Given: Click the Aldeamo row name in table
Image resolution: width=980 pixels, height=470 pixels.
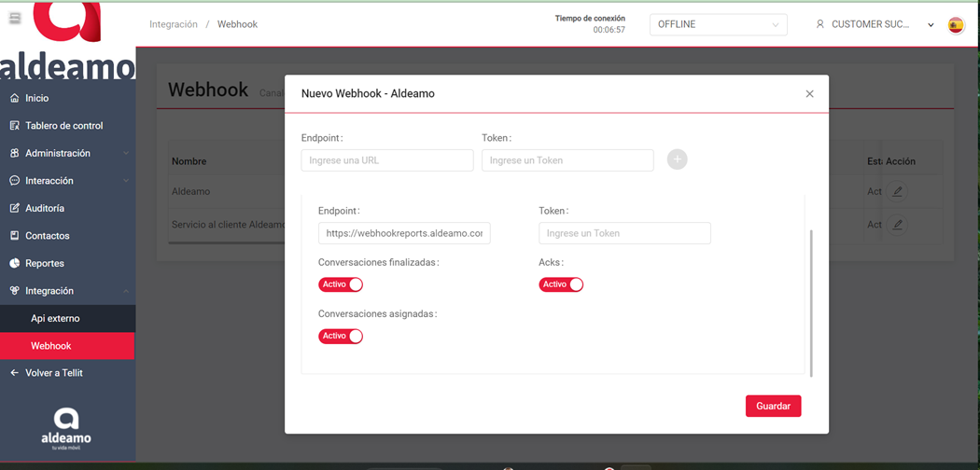Looking at the screenshot, I should click(x=190, y=191).
